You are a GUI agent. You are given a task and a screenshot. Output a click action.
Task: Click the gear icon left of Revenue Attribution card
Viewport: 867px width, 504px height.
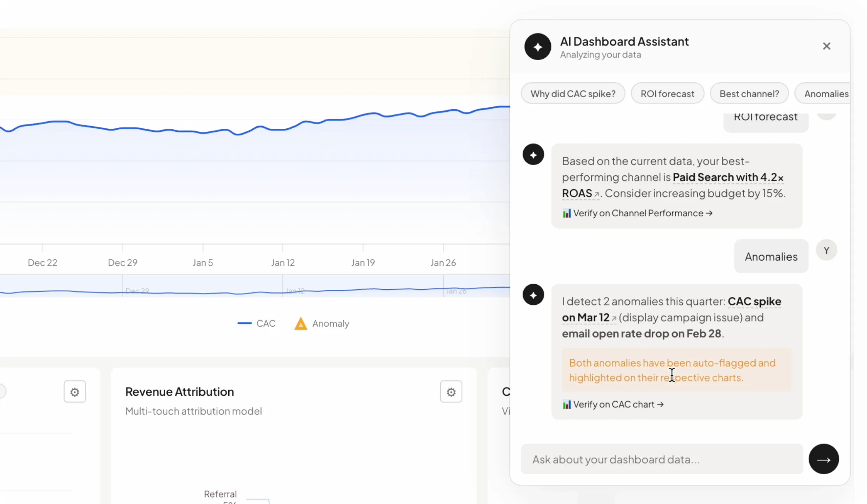[75, 392]
